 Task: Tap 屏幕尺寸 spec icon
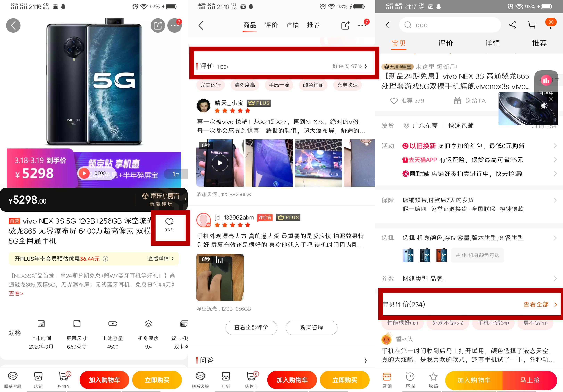pyautogui.click(x=77, y=324)
